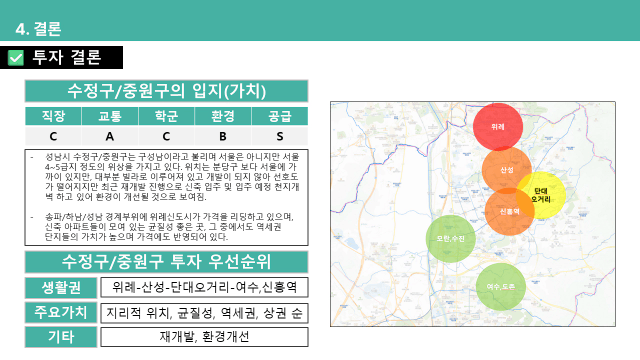Image resolution: width=640 pixels, height=360 pixels.
Task: Click the paragraph starting 성남시 수정구/중원구는
Action: click(x=171, y=177)
